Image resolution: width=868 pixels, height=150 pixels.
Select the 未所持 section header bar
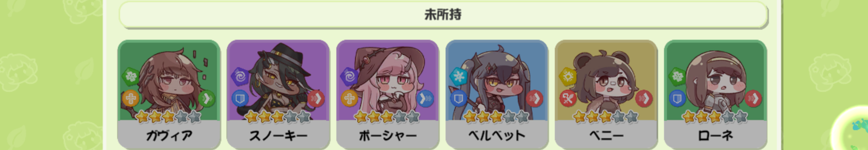click(x=443, y=14)
